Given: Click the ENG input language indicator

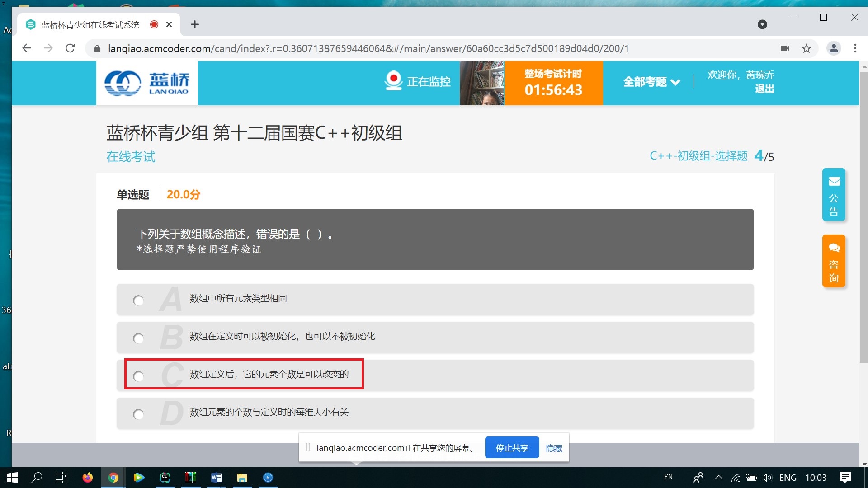Looking at the screenshot, I should coord(788,478).
